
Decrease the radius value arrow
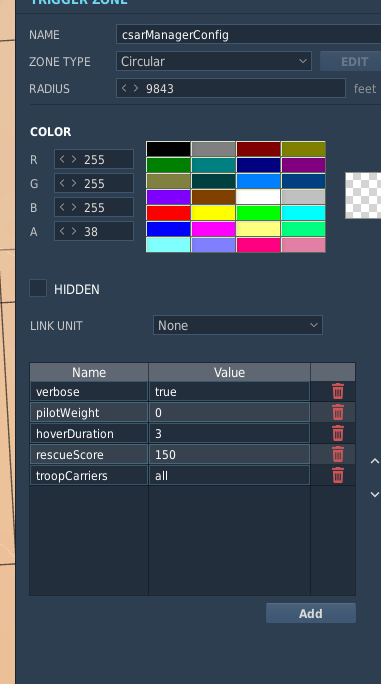(124, 88)
